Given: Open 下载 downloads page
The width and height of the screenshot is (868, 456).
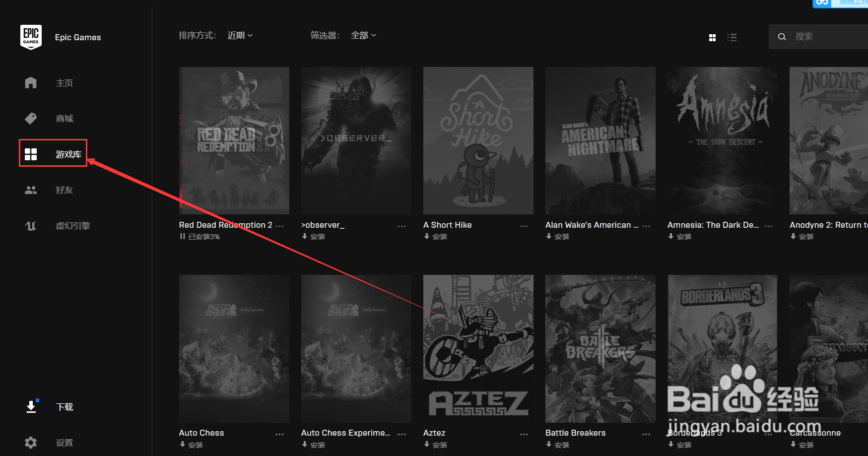Looking at the screenshot, I should [65, 407].
